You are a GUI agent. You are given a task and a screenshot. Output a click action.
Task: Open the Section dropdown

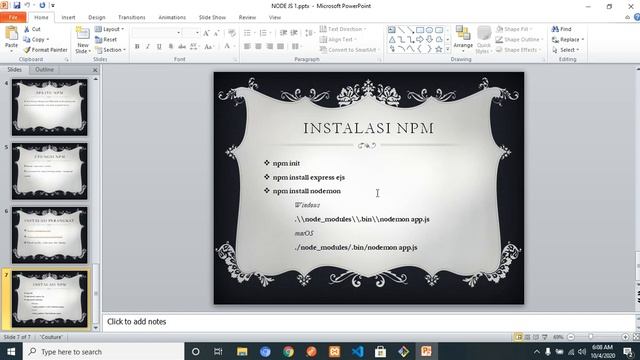coord(110,50)
